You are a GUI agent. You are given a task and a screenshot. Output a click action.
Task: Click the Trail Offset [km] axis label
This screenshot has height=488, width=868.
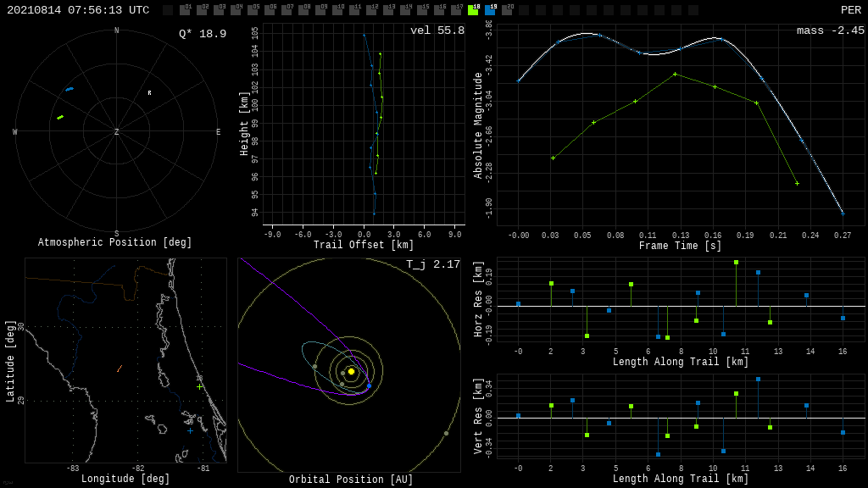363,245
